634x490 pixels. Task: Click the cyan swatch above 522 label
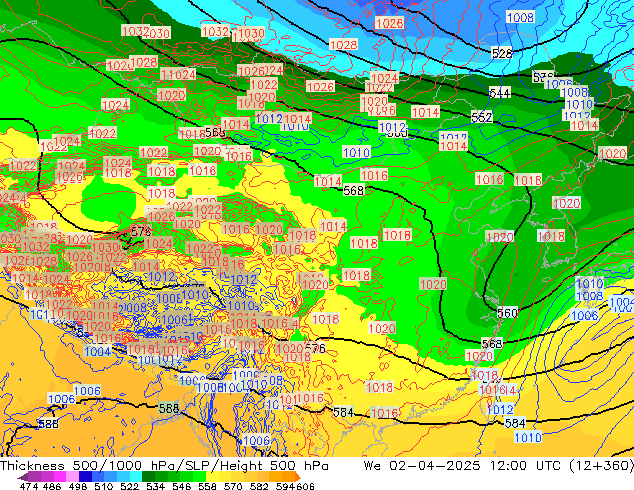pos(136,476)
